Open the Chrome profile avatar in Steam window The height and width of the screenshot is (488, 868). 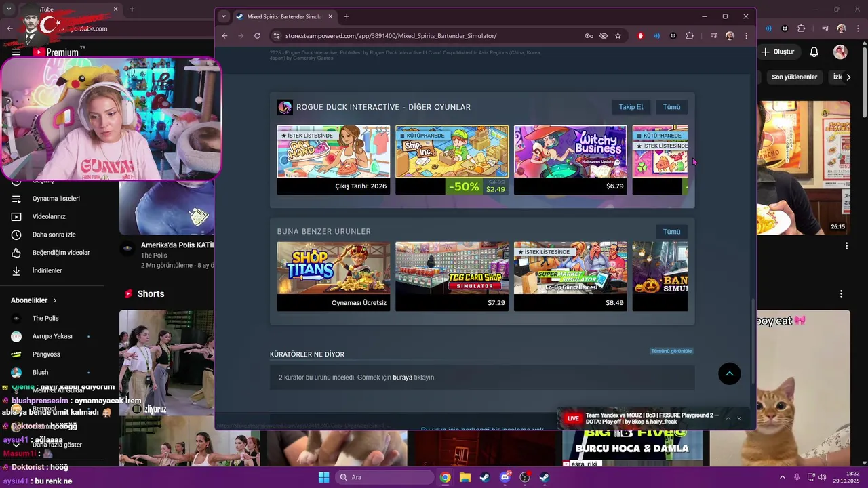pyautogui.click(x=730, y=35)
